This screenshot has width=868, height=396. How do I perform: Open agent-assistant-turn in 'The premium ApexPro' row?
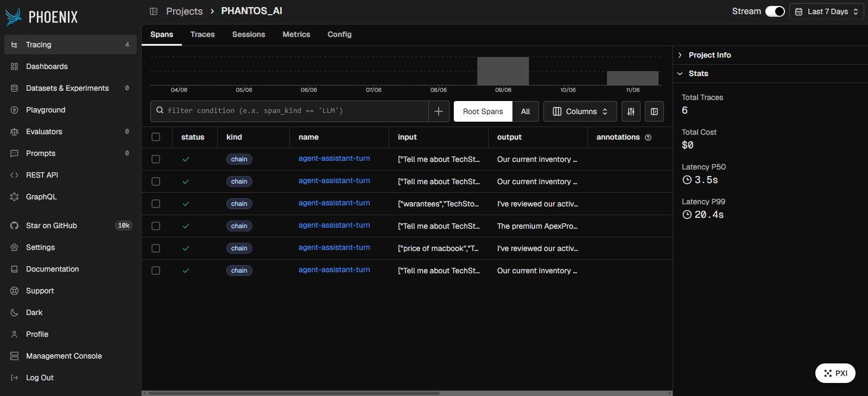click(x=334, y=225)
